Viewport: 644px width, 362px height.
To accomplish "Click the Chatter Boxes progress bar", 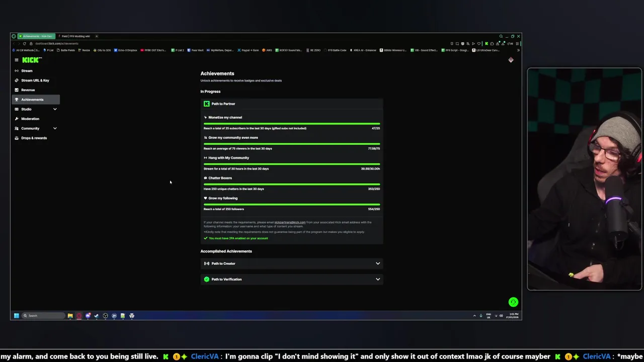I will 292,184.
